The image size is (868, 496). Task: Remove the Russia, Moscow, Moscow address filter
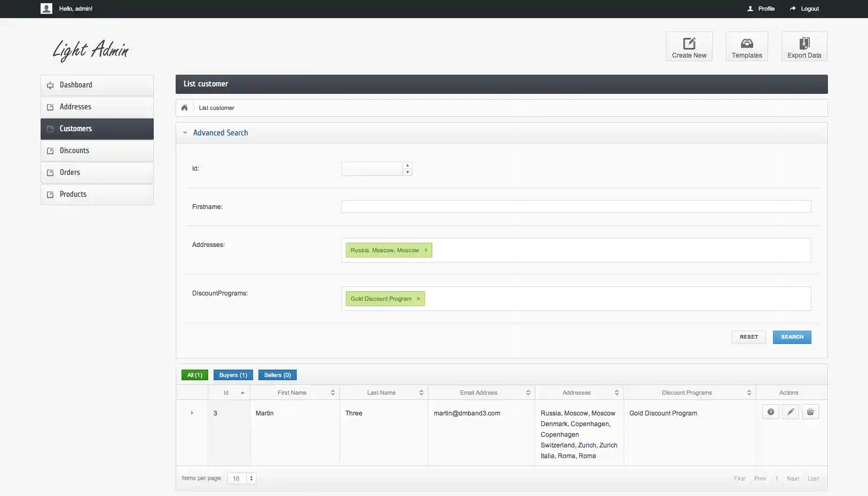[x=426, y=250]
